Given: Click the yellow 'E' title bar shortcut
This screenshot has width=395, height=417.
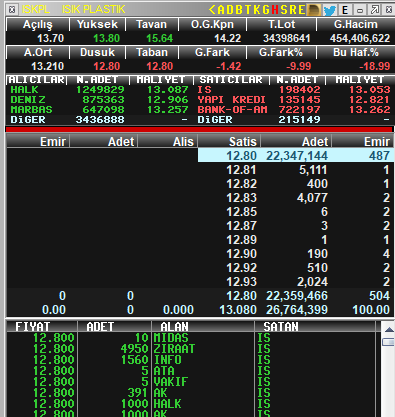Looking at the screenshot, I should [x=301, y=10].
